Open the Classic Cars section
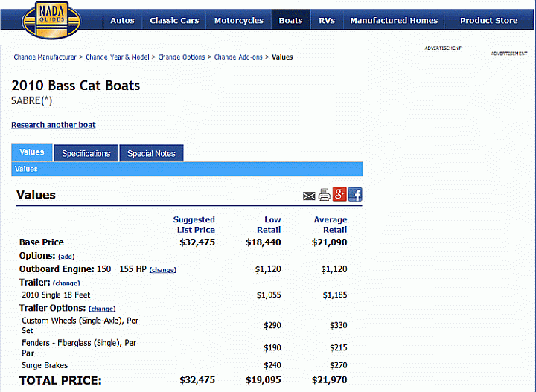This screenshot has width=536, height=392. 174,21
